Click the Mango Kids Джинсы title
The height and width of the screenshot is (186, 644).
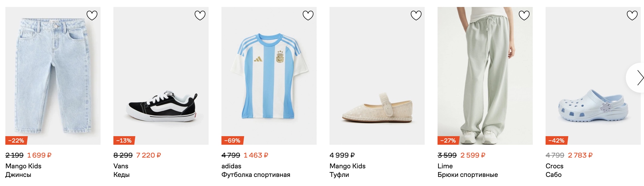pyautogui.click(x=24, y=170)
